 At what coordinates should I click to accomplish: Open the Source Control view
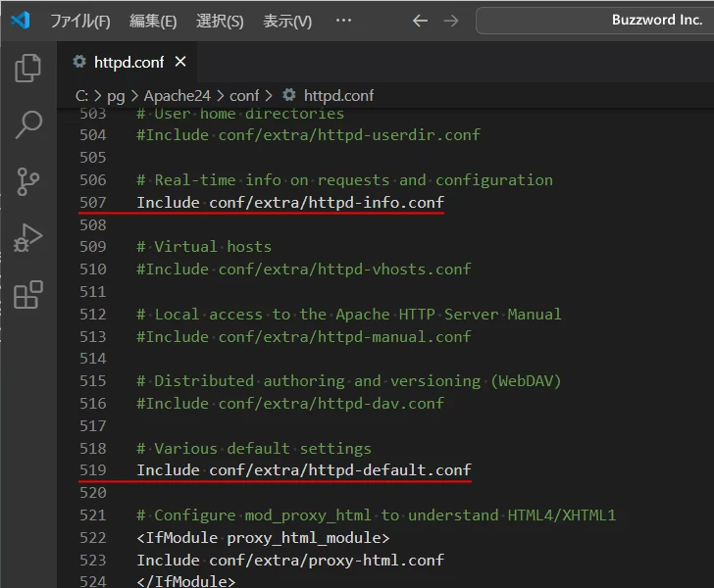pos(28,181)
